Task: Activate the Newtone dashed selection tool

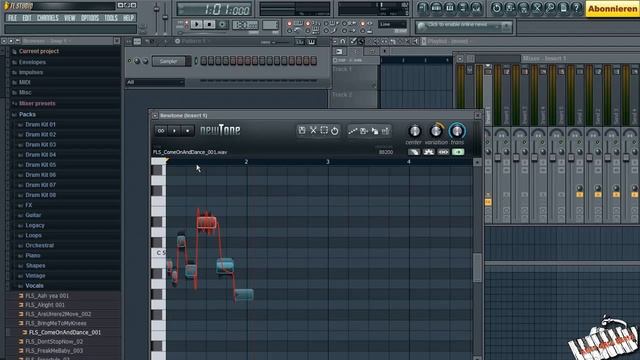Action: tap(324, 131)
